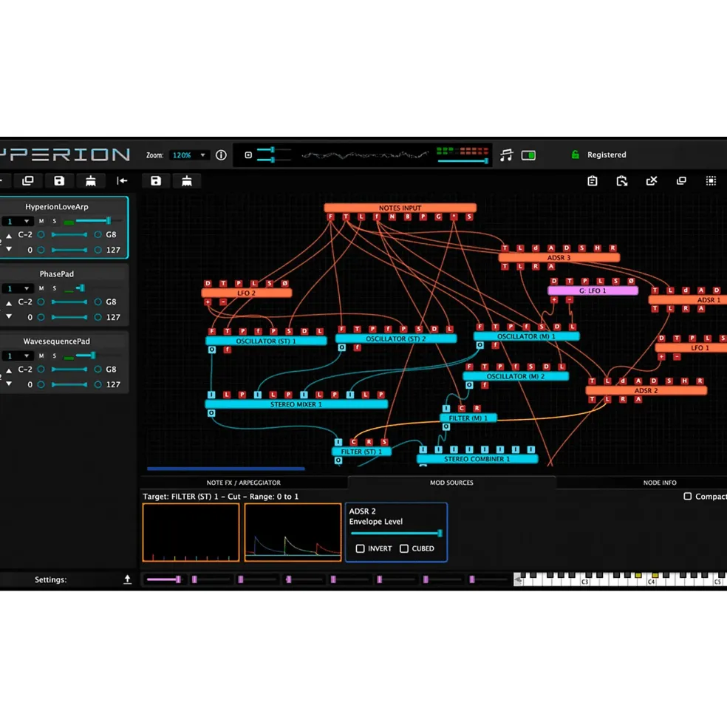Viewport: 727px width, 728px height.
Task: Click the first mod source scope thumbnail
Action: click(x=191, y=533)
